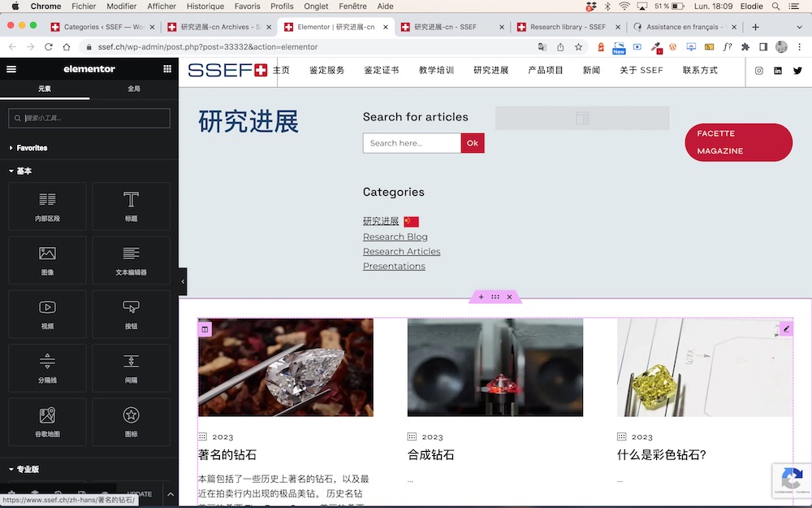Switch to the 全局 global tab

(x=134, y=89)
